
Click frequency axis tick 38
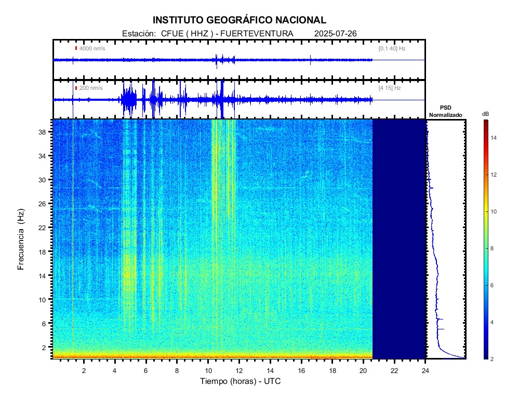tap(42, 132)
